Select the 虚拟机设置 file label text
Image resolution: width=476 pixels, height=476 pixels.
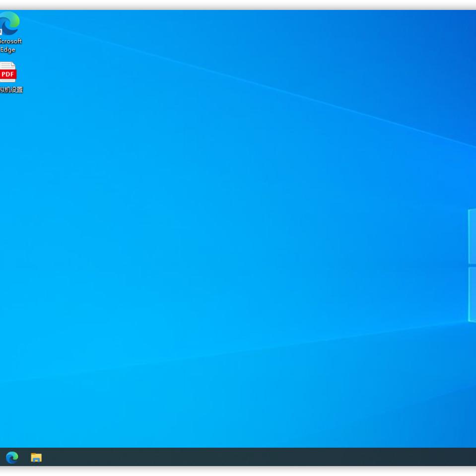tap(11, 90)
